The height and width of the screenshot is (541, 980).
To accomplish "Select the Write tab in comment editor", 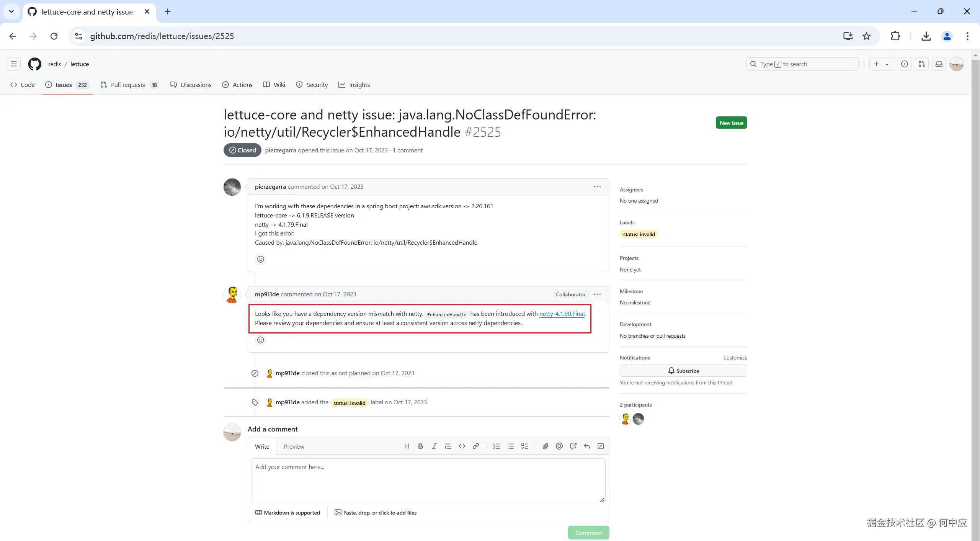I will [x=262, y=446].
